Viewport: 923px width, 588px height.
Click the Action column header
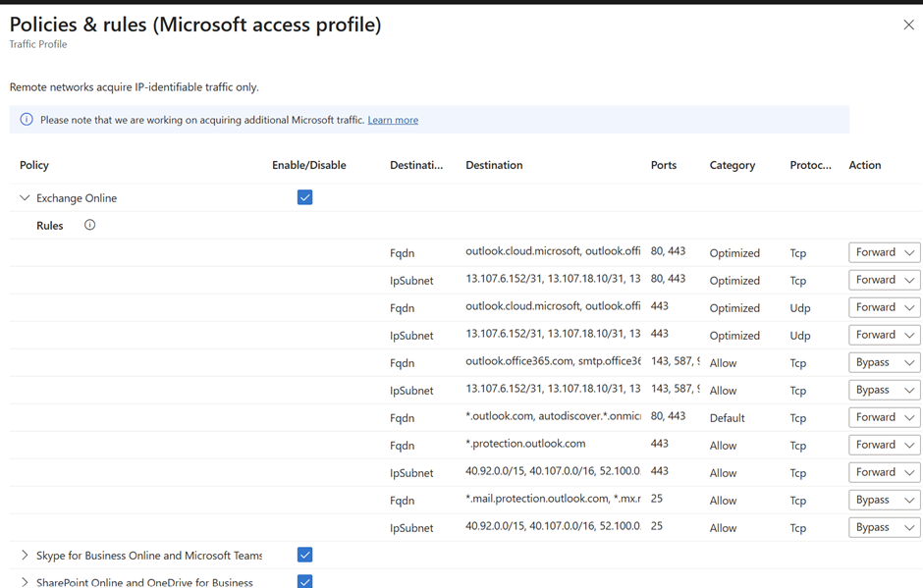[865, 165]
